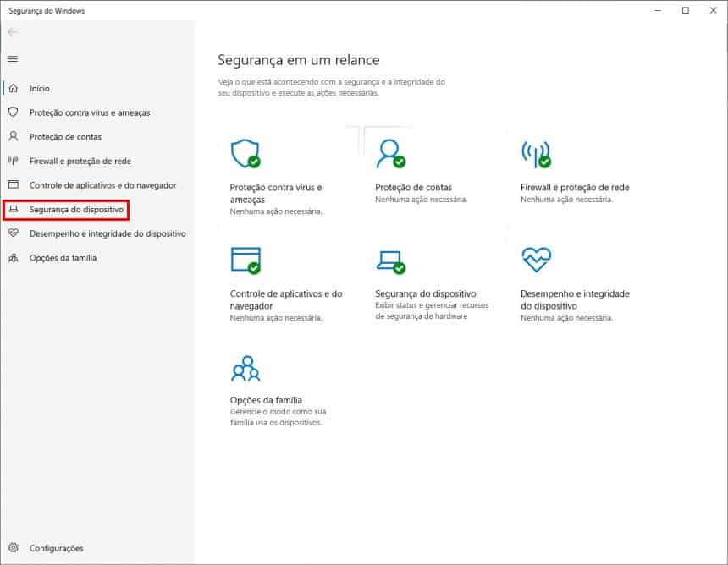The height and width of the screenshot is (565, 728).
Task: Select Desempenho e integridade do dispositivo in the sidebar
Action: click(x=108, y=233)
